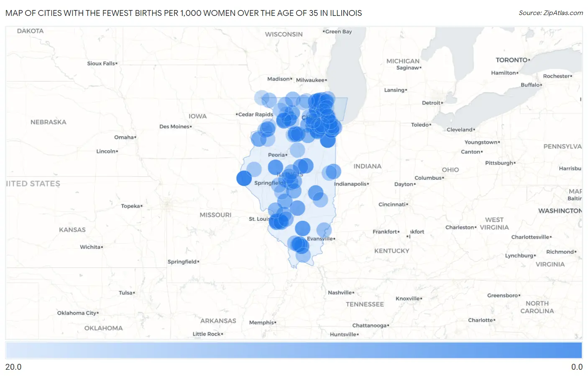The height and width of the screenshot is (376, 588).
Task: Click the Peoria city label
Action: [276, 155]
